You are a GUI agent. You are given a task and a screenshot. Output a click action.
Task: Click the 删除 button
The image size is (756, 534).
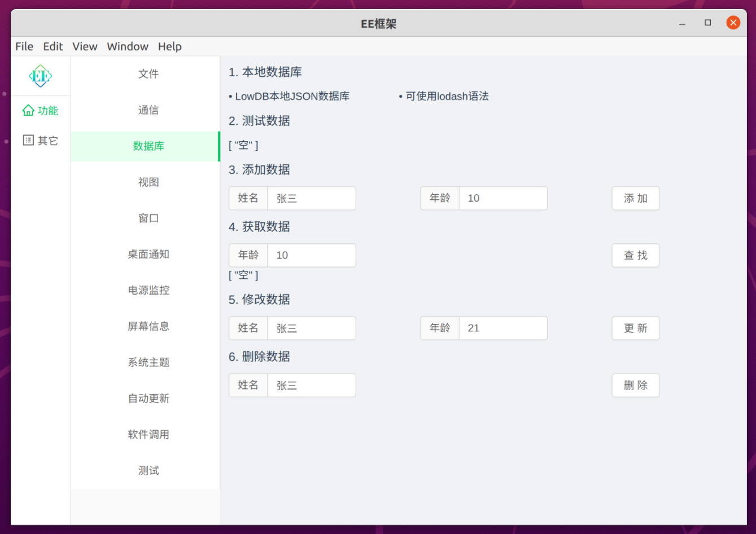[x=635, y=385]
